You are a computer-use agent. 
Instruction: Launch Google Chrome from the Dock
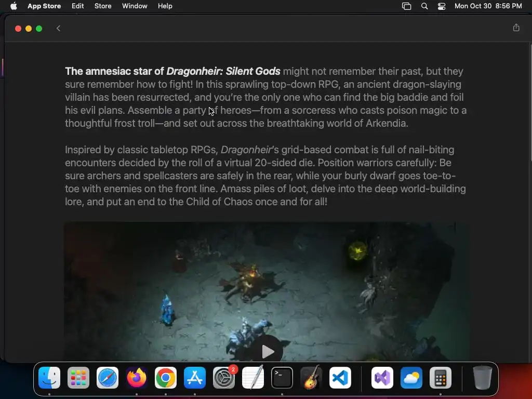click(166, 378)
